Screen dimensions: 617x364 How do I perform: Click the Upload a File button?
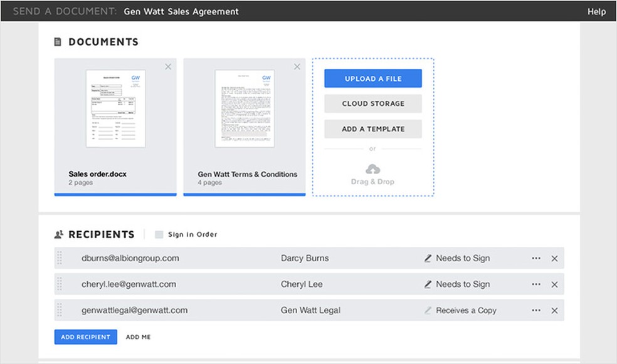click(x=372, y=78)
